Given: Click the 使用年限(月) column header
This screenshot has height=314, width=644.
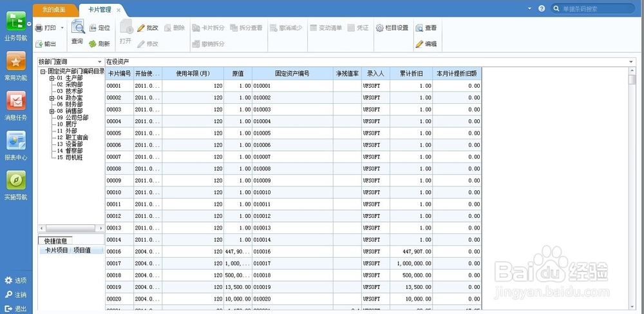Looking at the screenshot, I should 193,74.
